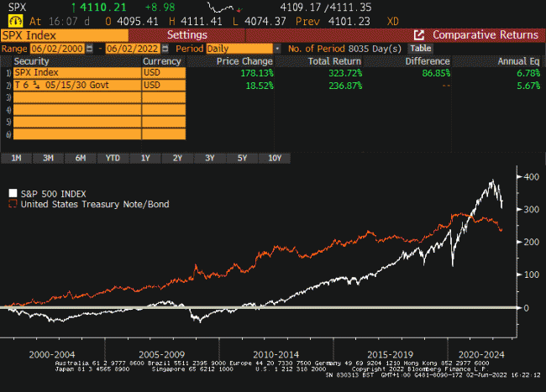Screen dimensions: 546x392
Task: Open Comparative Returns tab label
Action: click(x=486, y=34)
